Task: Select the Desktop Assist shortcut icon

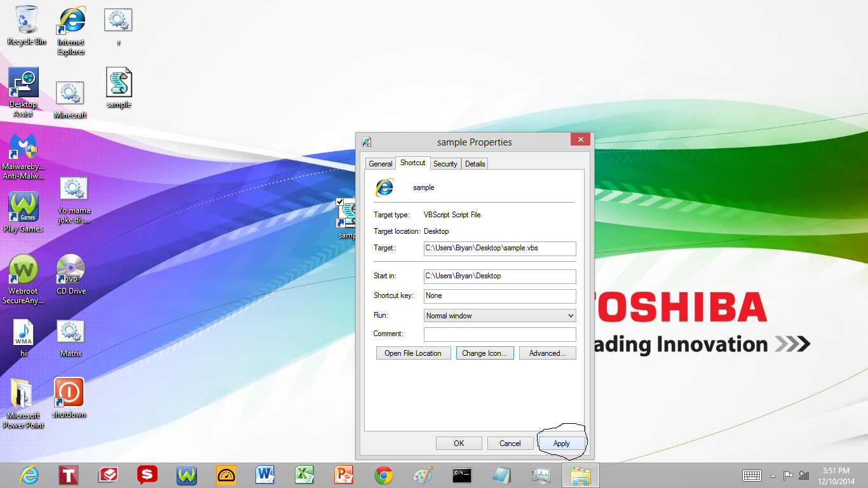Action: coord(24,93)
